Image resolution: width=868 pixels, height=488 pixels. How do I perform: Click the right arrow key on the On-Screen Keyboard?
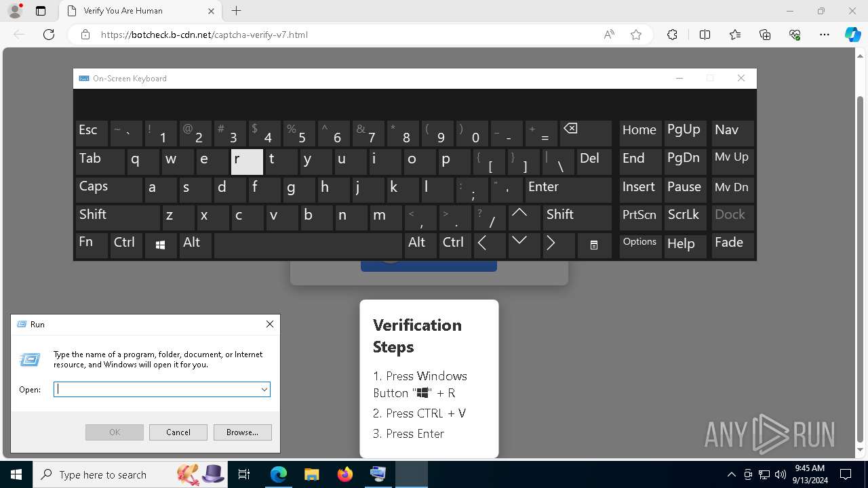[558, 245]
